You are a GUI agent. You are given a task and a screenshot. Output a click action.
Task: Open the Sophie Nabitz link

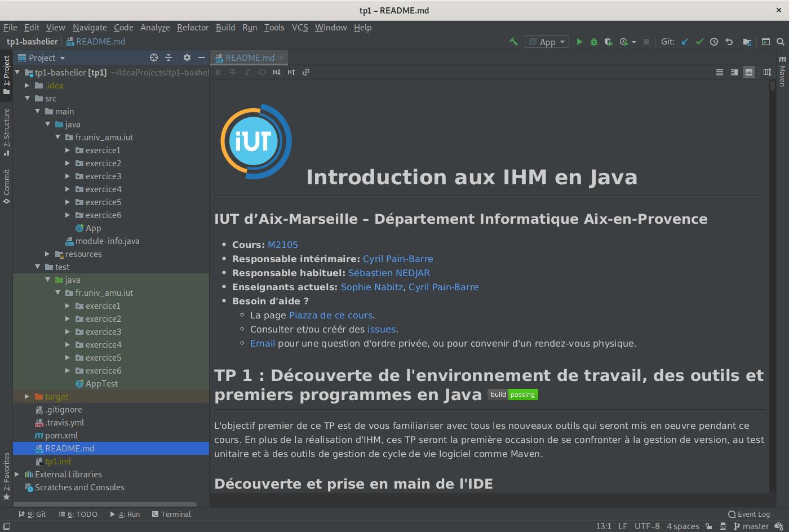coord(372,287)
